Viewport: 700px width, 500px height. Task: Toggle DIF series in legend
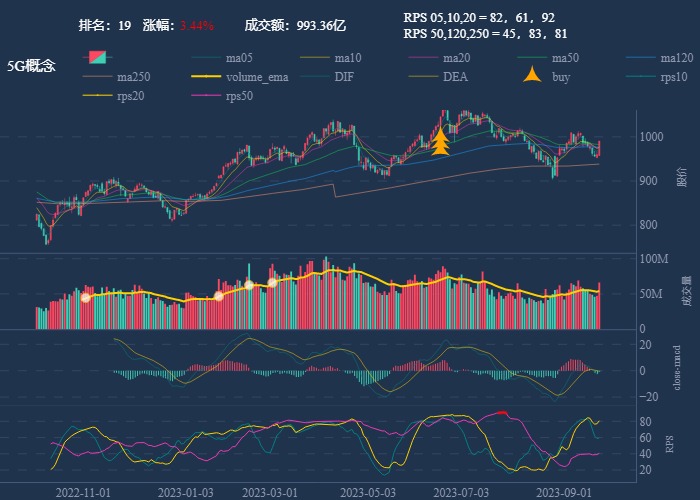pos(343,77)
